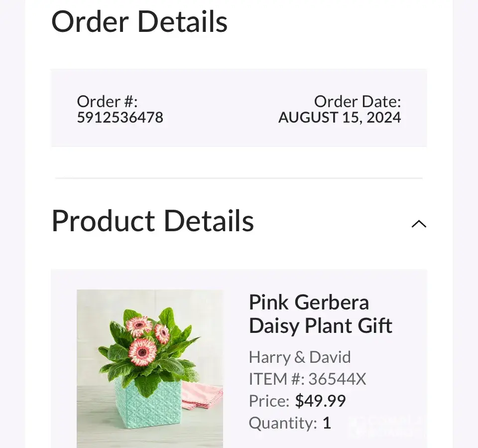Click the Harry & David brand name
This screenshot has height=448, width=478.
[x=300, y=357]
